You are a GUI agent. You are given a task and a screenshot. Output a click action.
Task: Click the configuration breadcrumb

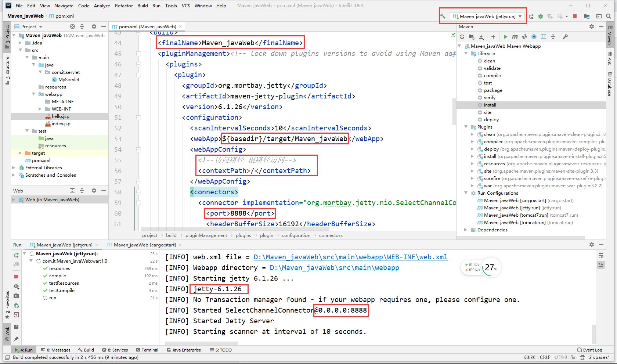(296, 235)
